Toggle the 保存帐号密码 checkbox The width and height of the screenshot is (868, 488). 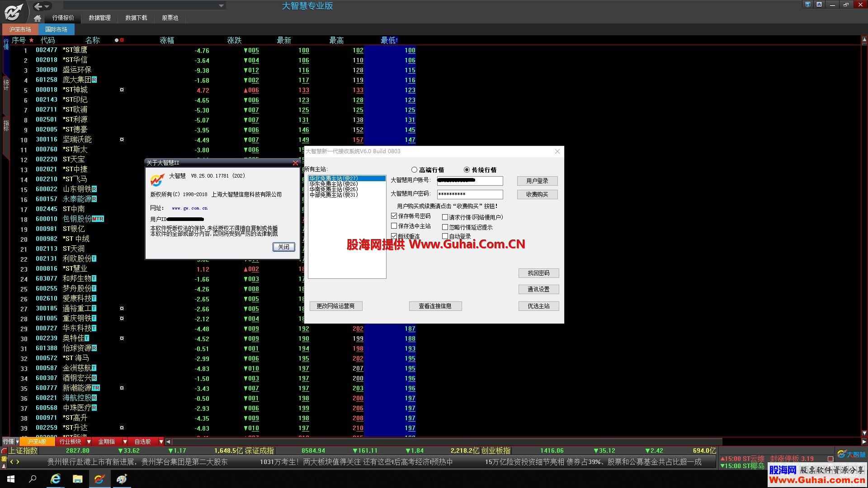click(x=394, y=216)
